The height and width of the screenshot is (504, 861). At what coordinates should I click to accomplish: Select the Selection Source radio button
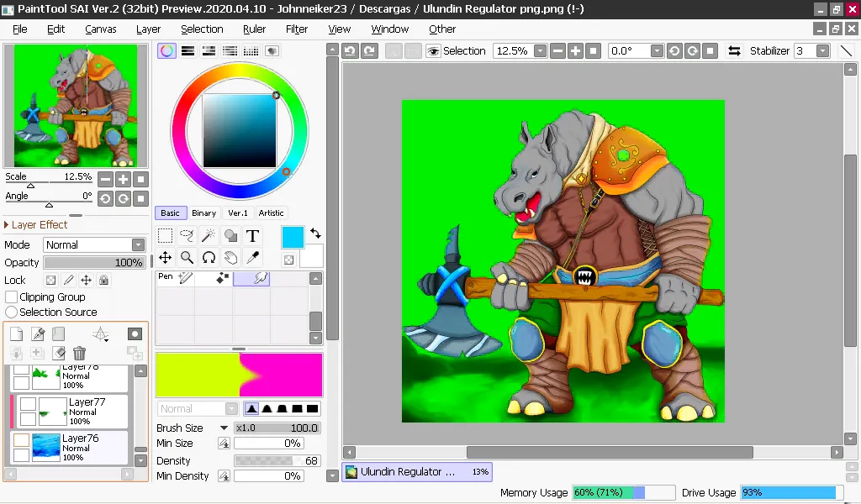[x=11, y=312]
